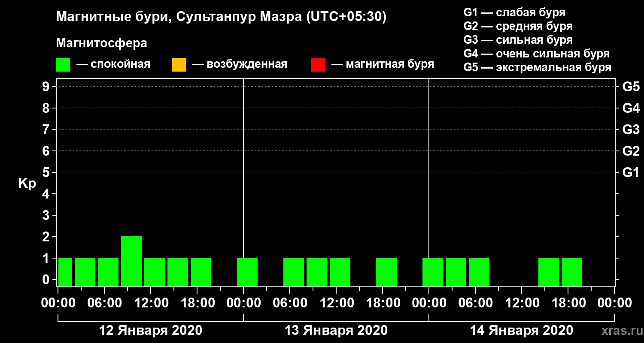Click the G1 label on right axis
Viewport: 644px width, 343px height.
pos(631,172)
